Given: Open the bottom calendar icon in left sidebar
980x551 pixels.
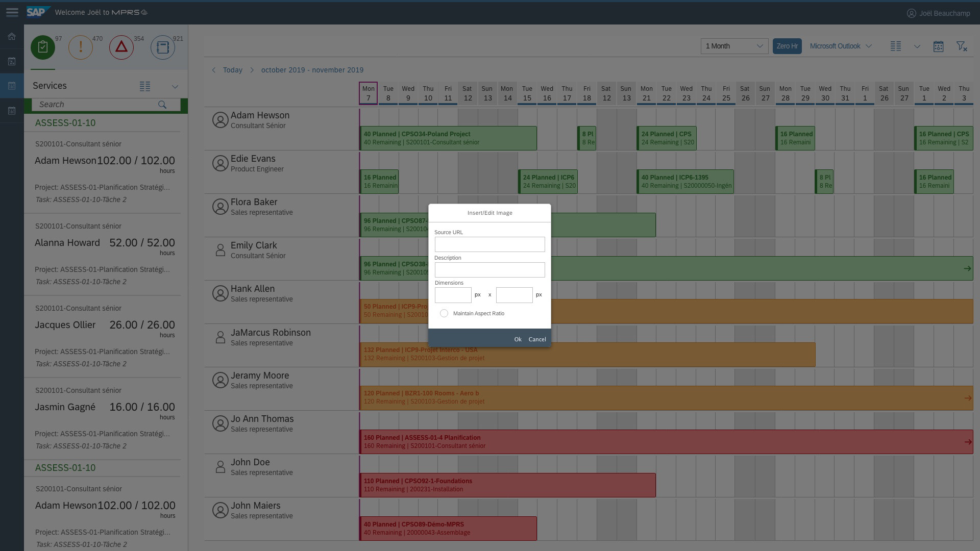Looking at the screenshot, I should (x=12, y=111).
